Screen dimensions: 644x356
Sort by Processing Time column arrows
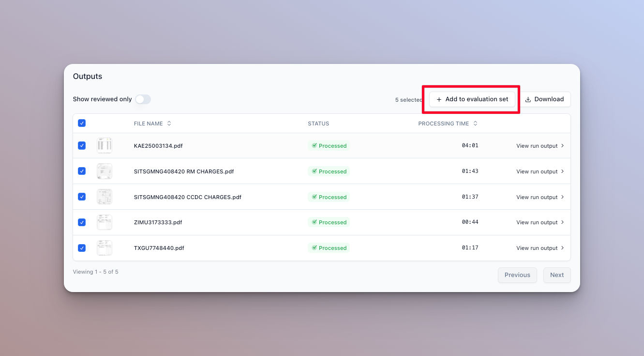tap(475, 124)
